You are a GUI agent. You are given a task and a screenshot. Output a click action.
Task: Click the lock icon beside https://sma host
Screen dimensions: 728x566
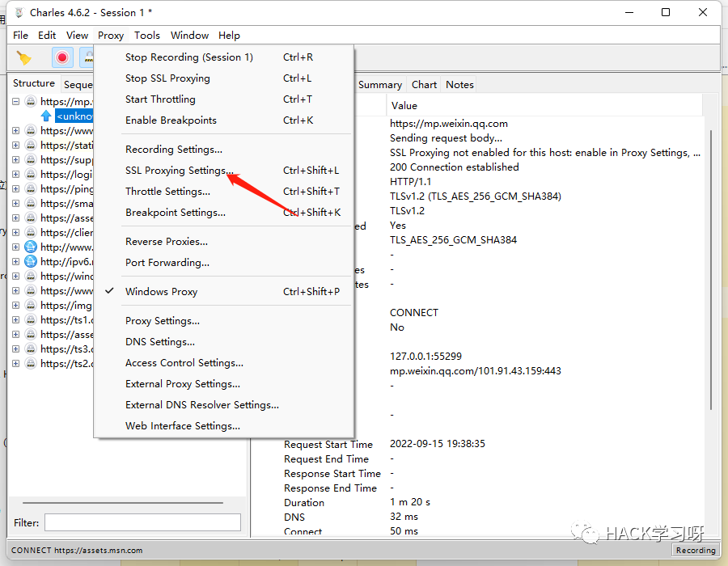click(31, 203)
